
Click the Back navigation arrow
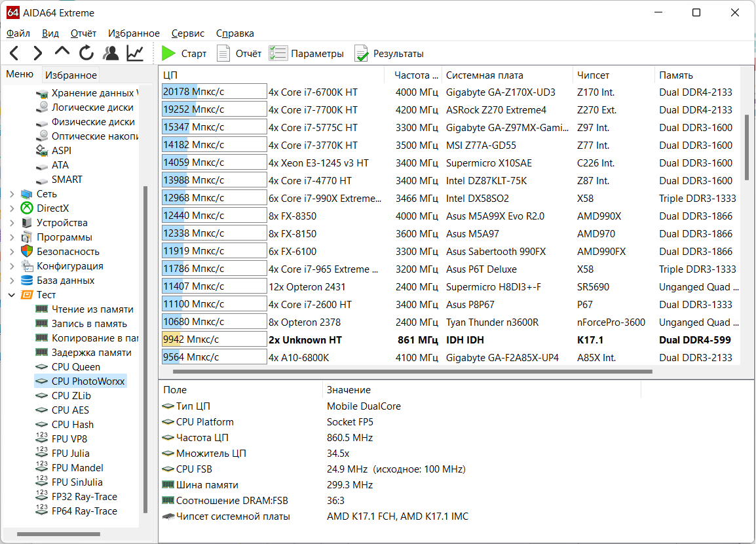coord(14,54)
